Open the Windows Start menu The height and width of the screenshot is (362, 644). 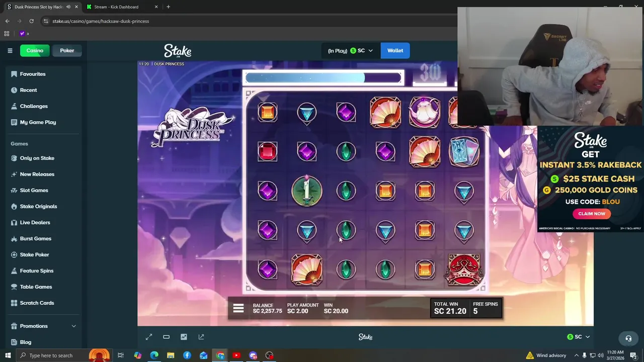(x=8, y=355)
